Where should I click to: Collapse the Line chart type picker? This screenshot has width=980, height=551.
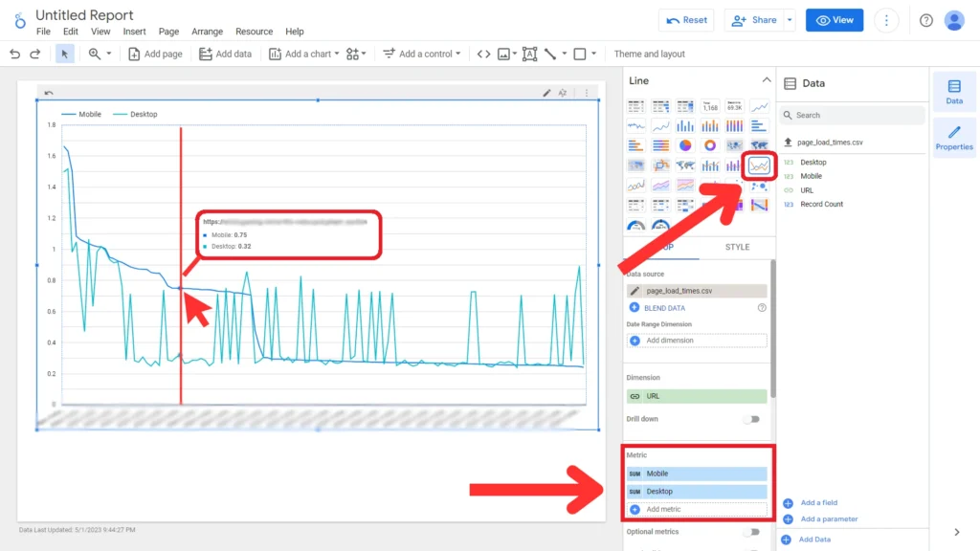pos(766,80)
